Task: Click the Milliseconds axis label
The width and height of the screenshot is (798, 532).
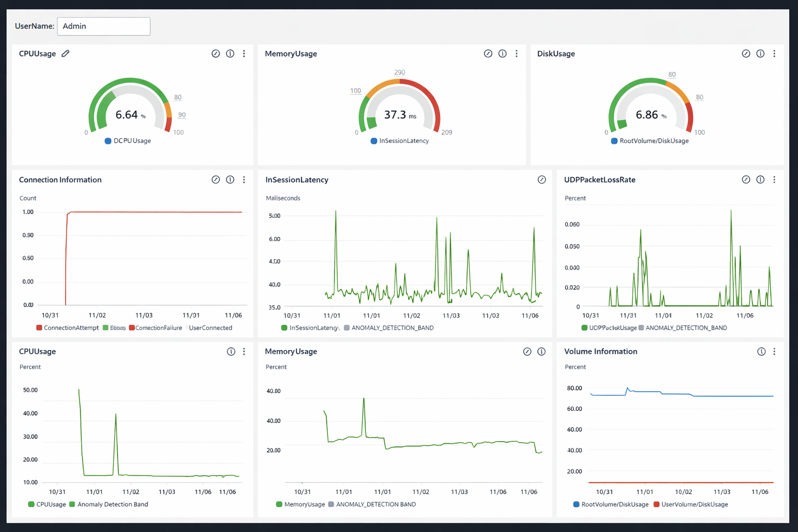Action: [283, 198]
